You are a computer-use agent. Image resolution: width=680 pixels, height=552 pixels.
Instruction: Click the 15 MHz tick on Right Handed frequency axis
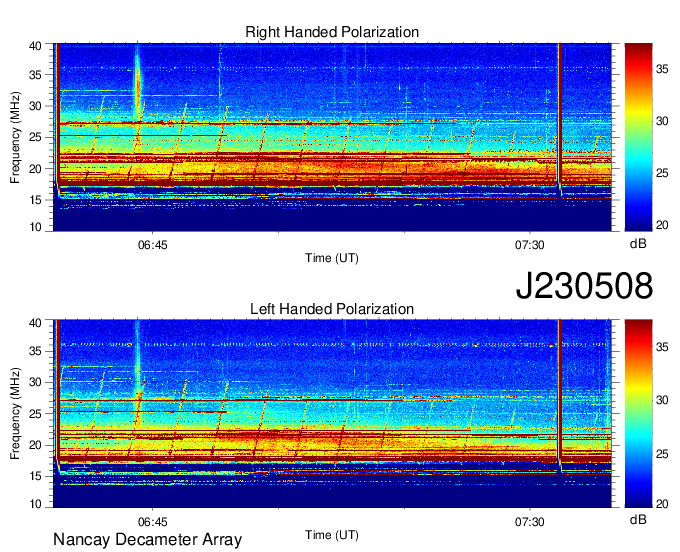click(35, 200)
